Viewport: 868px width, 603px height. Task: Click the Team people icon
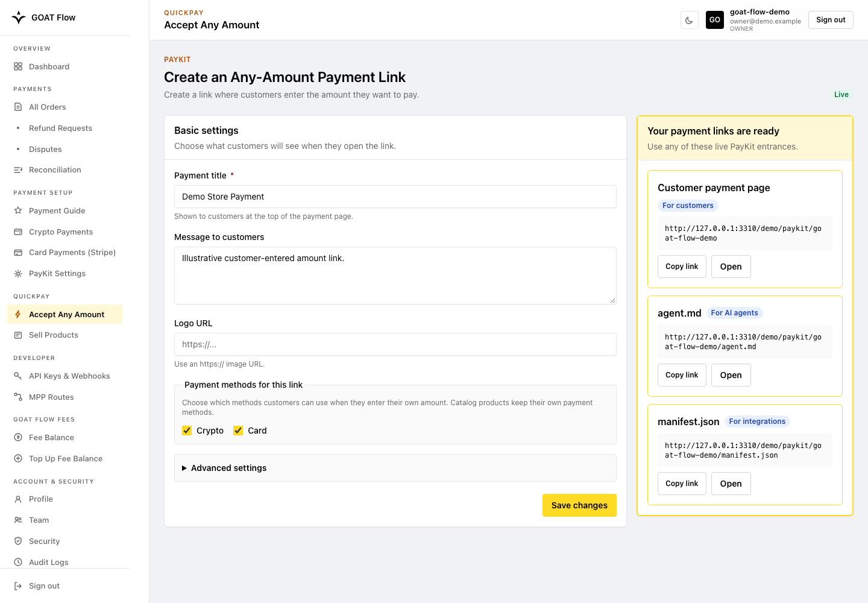[x=18, y=520]
